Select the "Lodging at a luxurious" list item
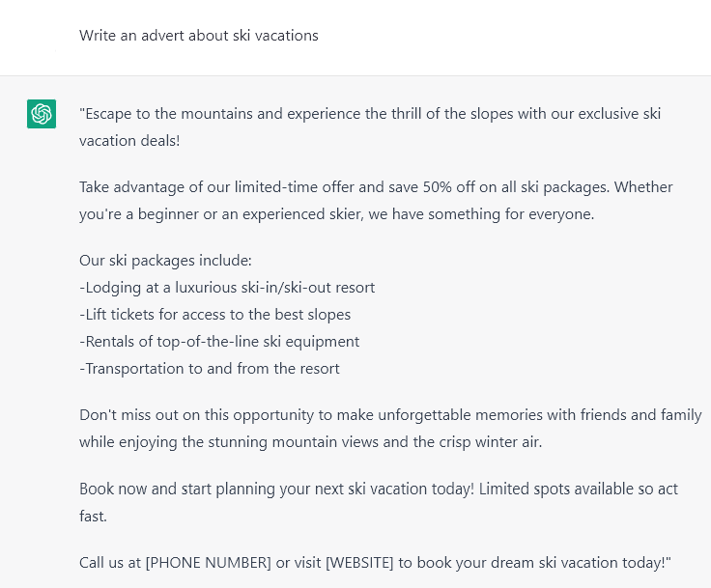Viewport: 711px width, 588px height. [228, 288]
